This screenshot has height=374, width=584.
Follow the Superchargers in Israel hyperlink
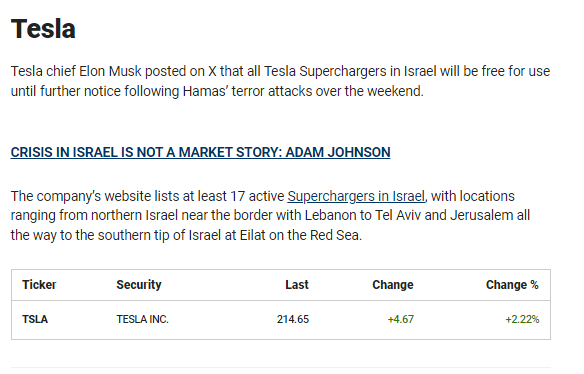pyautogui.click(x=356, y=196)
